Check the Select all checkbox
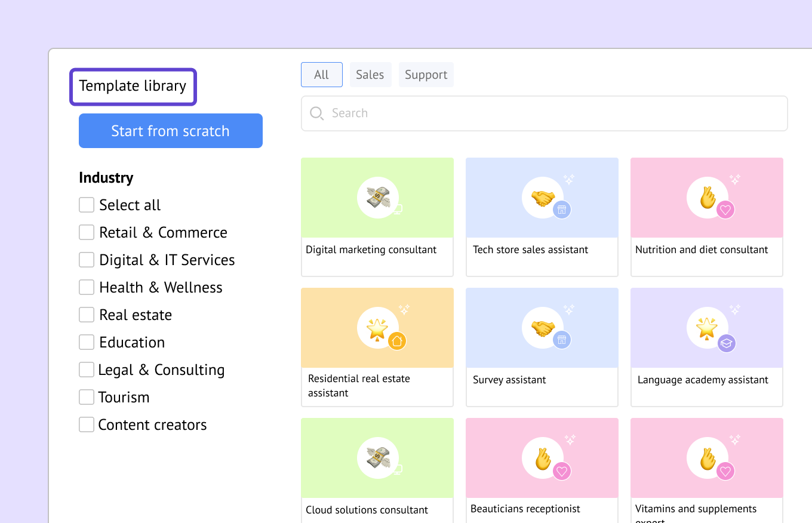Image resolution: width=812 pixels, height=523 pixels. point(87,205)
